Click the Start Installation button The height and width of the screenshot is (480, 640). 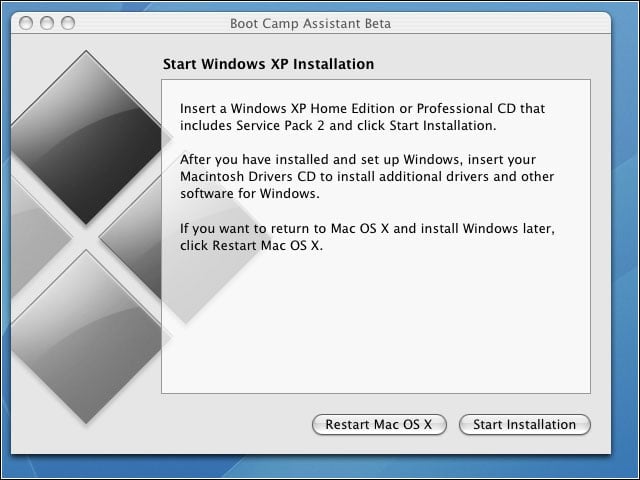click(524, 424)
